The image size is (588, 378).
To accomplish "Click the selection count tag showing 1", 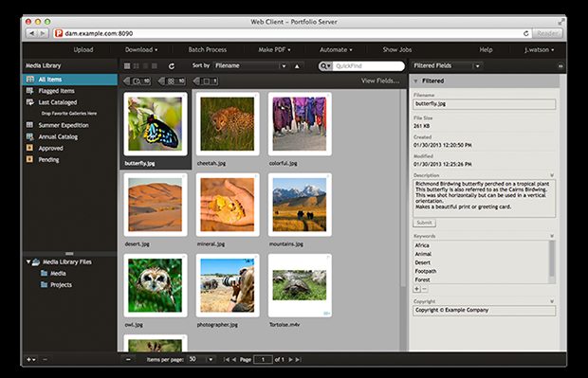I will click(206, 81).
